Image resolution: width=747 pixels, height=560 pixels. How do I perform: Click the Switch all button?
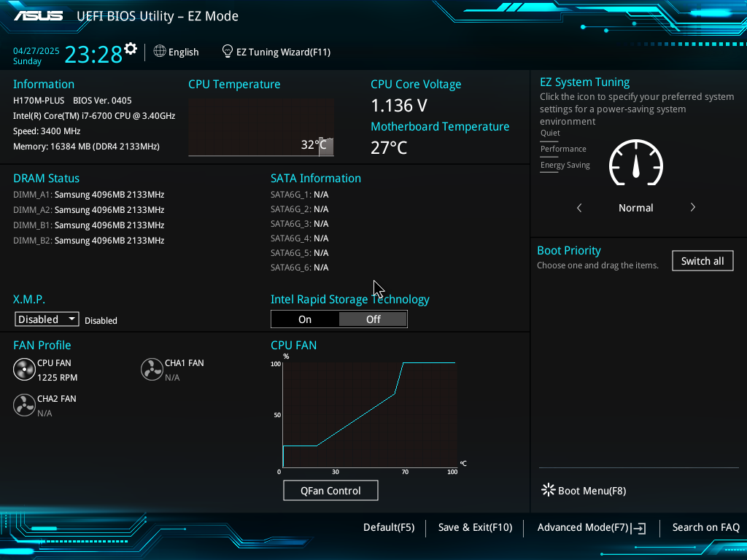coord(703,261)
